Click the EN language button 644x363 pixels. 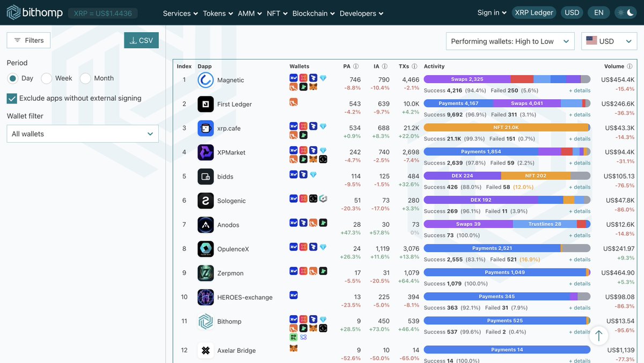[599, 12]
